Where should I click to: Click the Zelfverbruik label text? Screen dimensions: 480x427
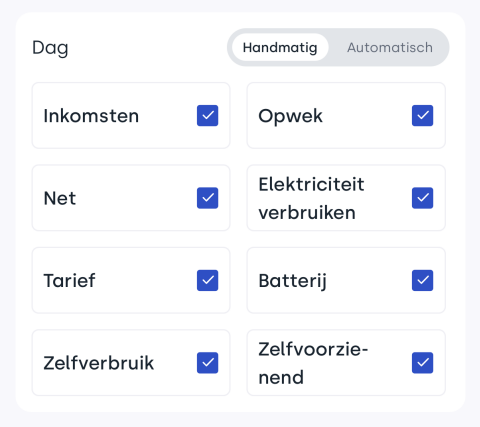(x=99, y=363)
